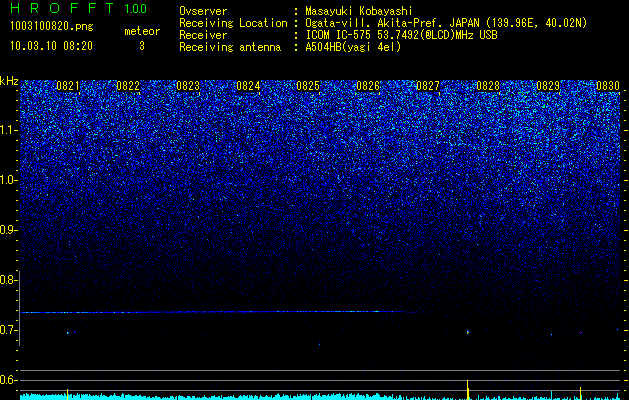Click the 0823 time marker
Screen dimensions: 629x400
pyautogui.click(x=188, y=86)
